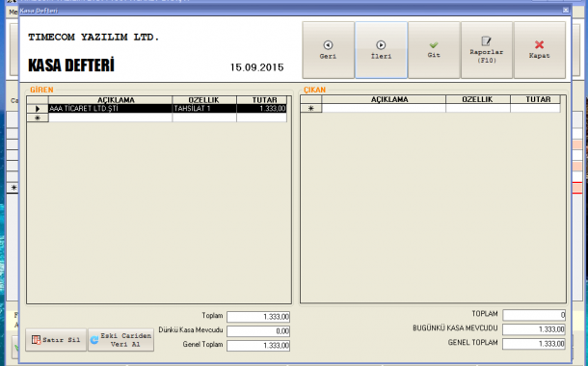Delete row using Satır Sil button
588x366 pixels.
click(x=56, y=340)
